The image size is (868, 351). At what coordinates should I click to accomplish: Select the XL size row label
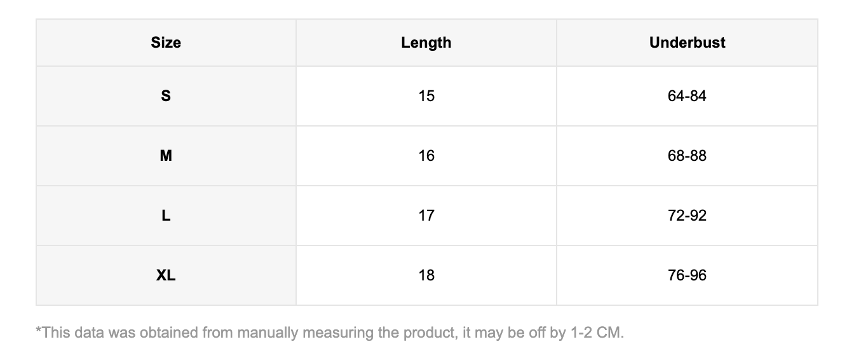(166, 275)
